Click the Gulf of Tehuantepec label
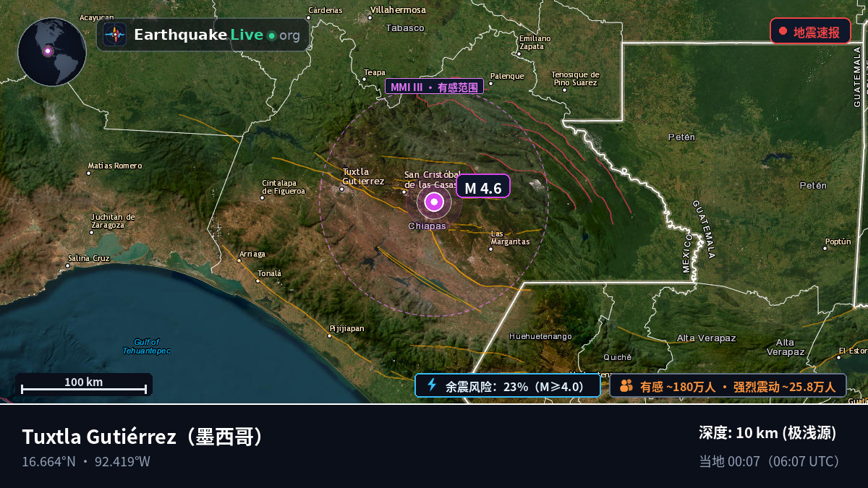Screen dimensions: 868x488 click(146, 346)
